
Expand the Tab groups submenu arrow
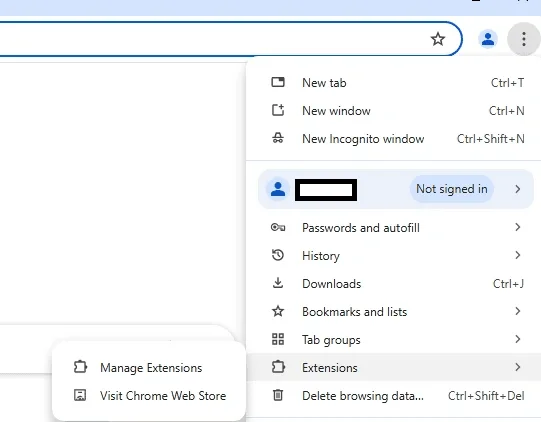518,339
